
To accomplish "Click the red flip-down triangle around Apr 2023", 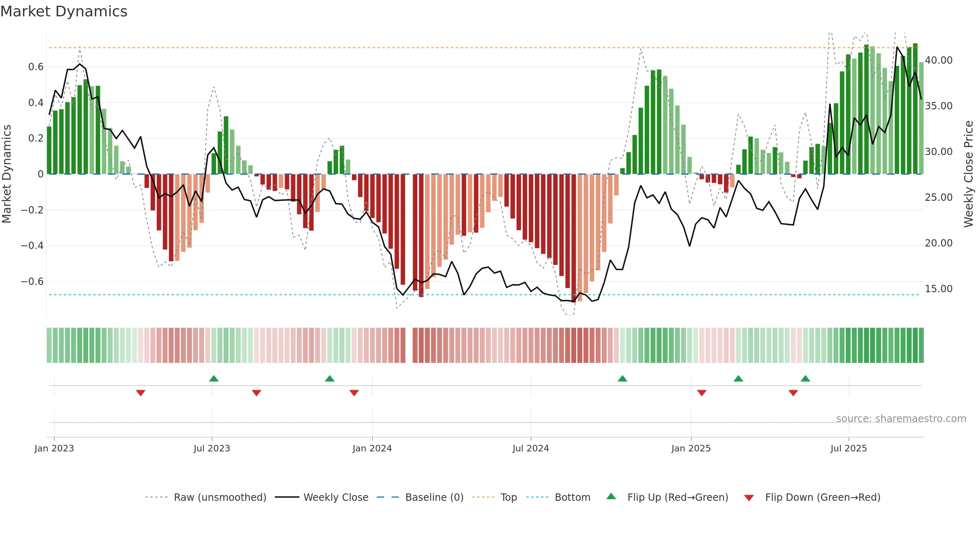I will click(x=140, y=393).
